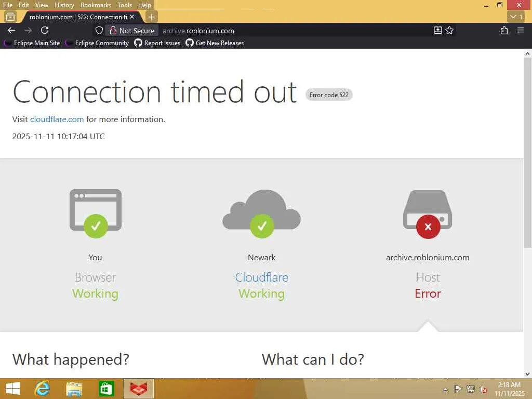The width and height of the screenshot is (532, 399).
Task: Restore down the browser window
Action: (x=499, y=5)
